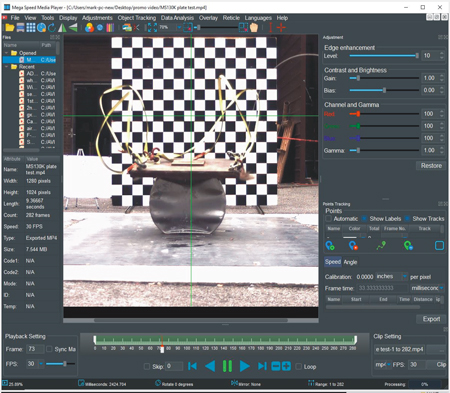The width and height of the screenshot is (450, 393).
Task: Open the Data Analysis menu
Action: (x=177, y=18)
